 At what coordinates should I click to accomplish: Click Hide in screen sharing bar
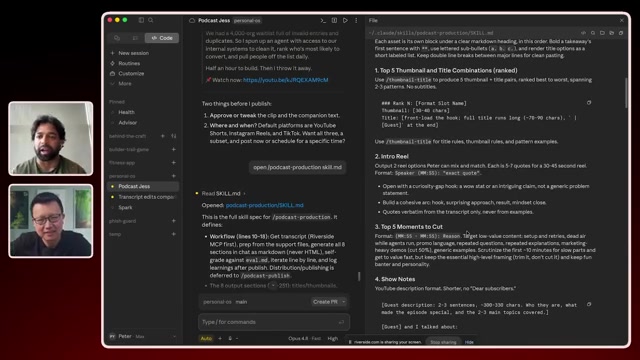pyautogui.click(x=469, y=342)
